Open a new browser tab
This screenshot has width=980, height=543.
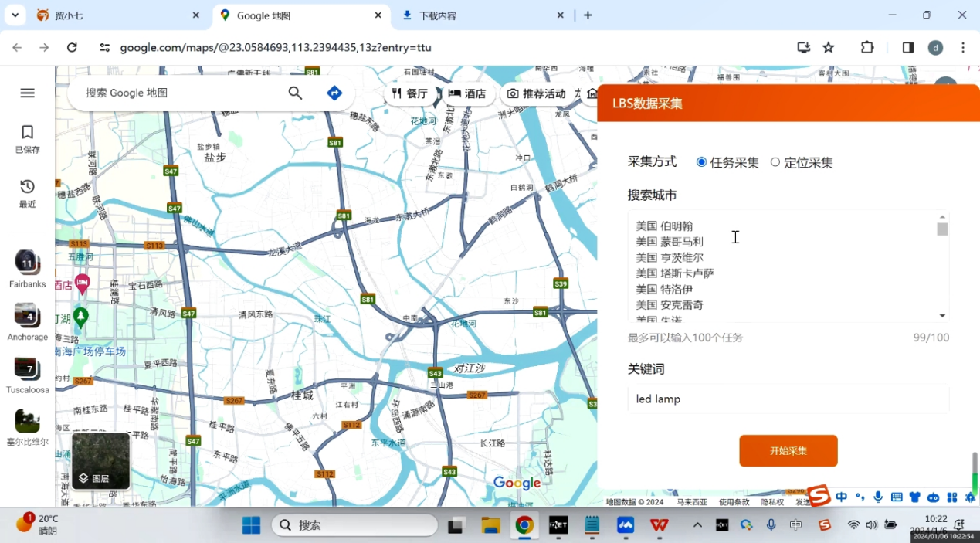(x=588, y=15)
